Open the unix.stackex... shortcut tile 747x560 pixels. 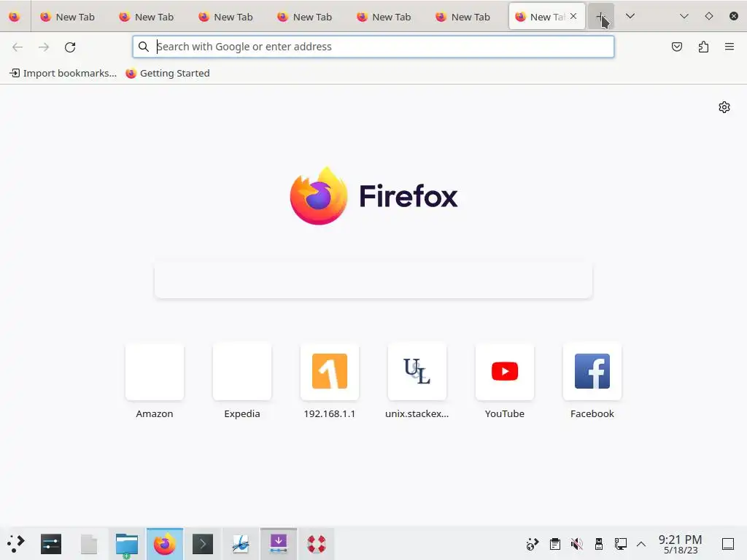pyautogui.click(x=417, y=381)
